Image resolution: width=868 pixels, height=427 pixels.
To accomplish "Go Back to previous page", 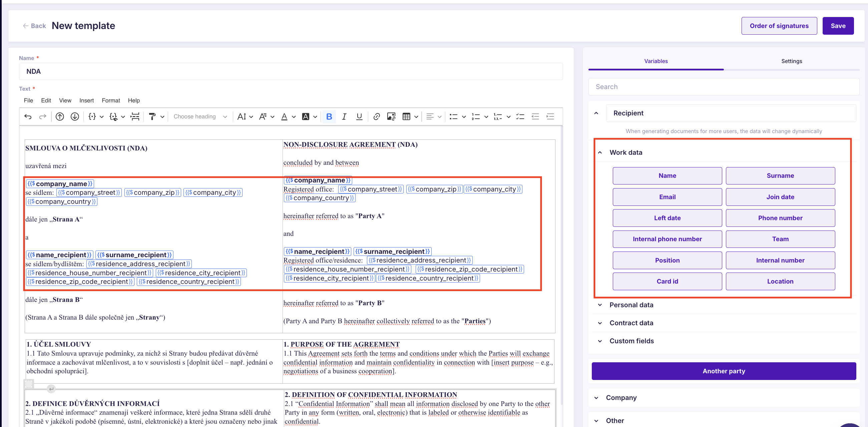I will pos(34,26).
